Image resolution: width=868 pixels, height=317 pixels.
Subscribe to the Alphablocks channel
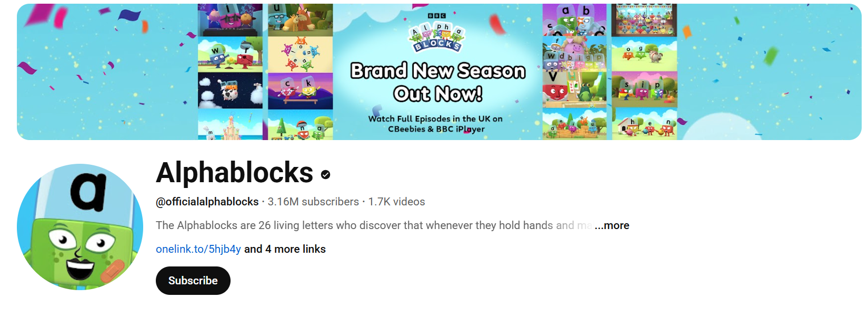193,281
